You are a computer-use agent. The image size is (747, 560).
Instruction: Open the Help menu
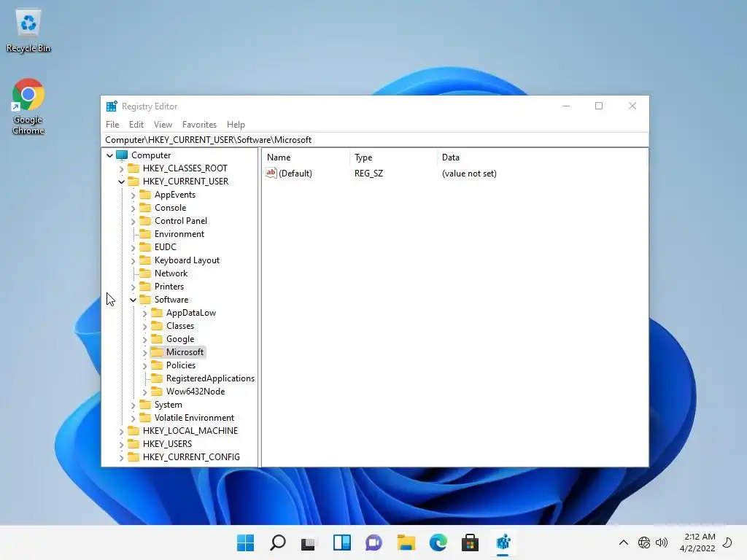pos(236,124)
